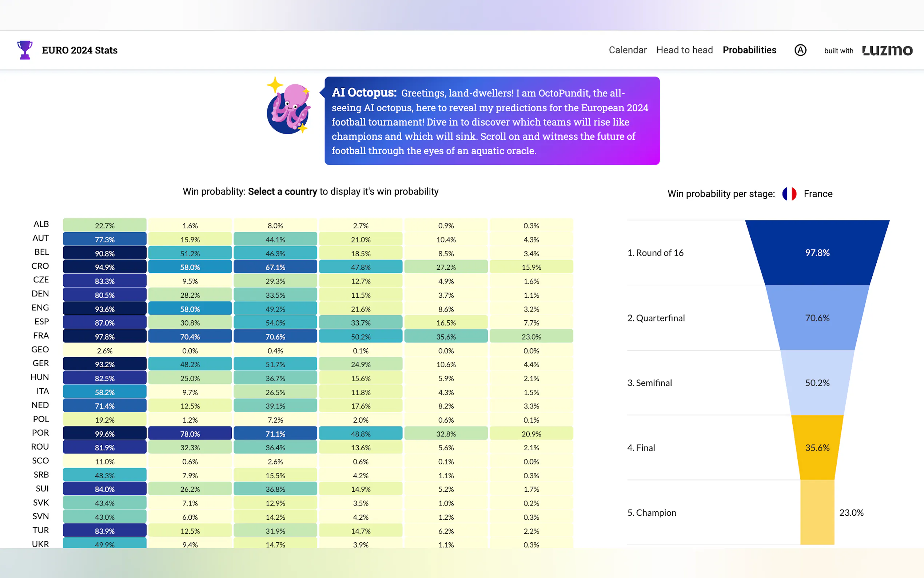The height and width of the screenshot is (578, 924).
Task: Switch to Head to head page
Action: point(684,50)
